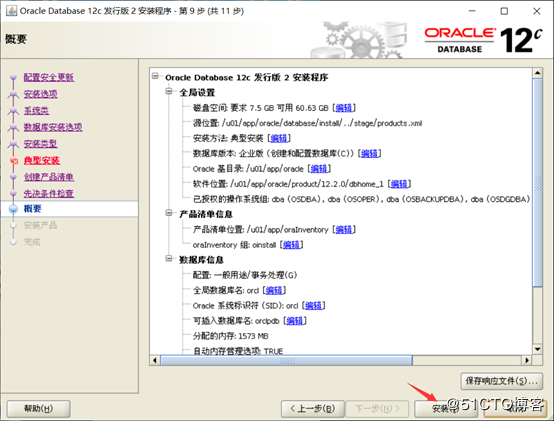Select the 分配的内存 1573 MB row
Image resolution: width=554 pixels, height=421 pixels.
point(230,336)
